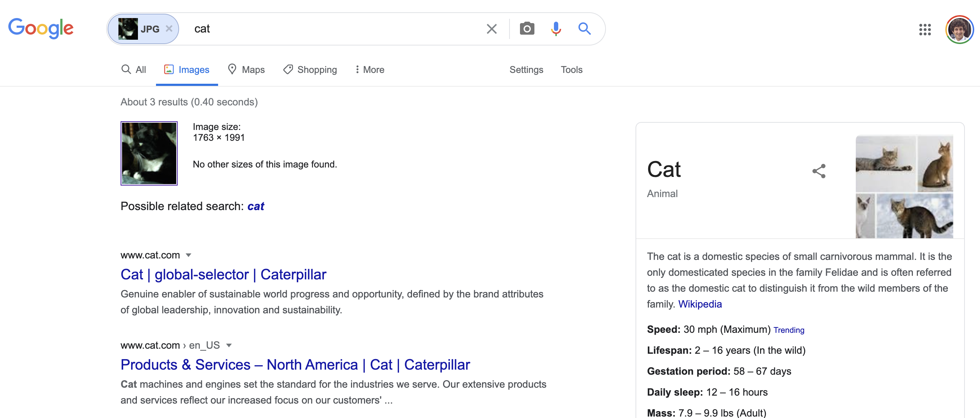Viewport: 980px width, 418px height.
Task: Share the Cat knowledge panel
Action: pyautogui.click(x=819, y=171)
